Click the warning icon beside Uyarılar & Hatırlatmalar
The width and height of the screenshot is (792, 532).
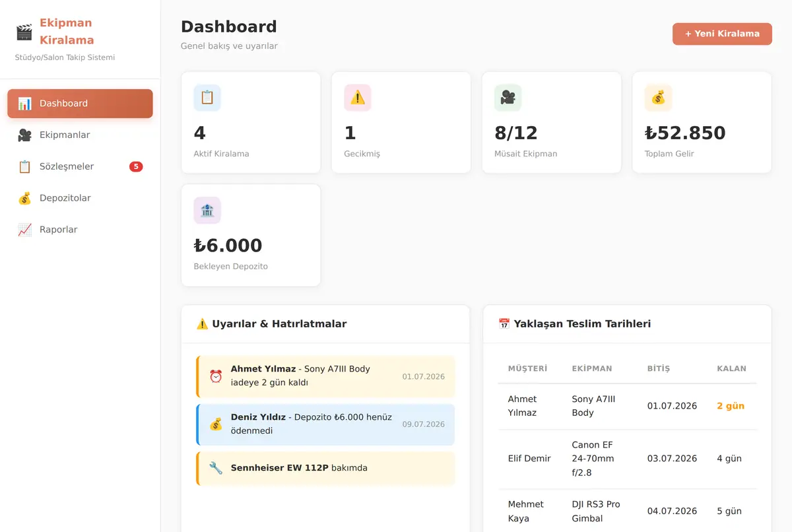(202, 324)
